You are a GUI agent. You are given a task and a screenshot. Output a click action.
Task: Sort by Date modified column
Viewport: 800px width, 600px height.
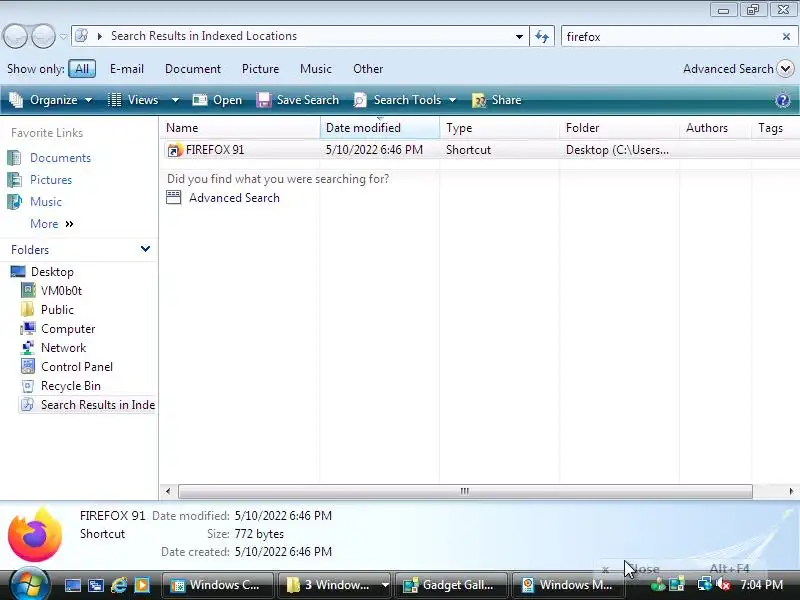380,128
